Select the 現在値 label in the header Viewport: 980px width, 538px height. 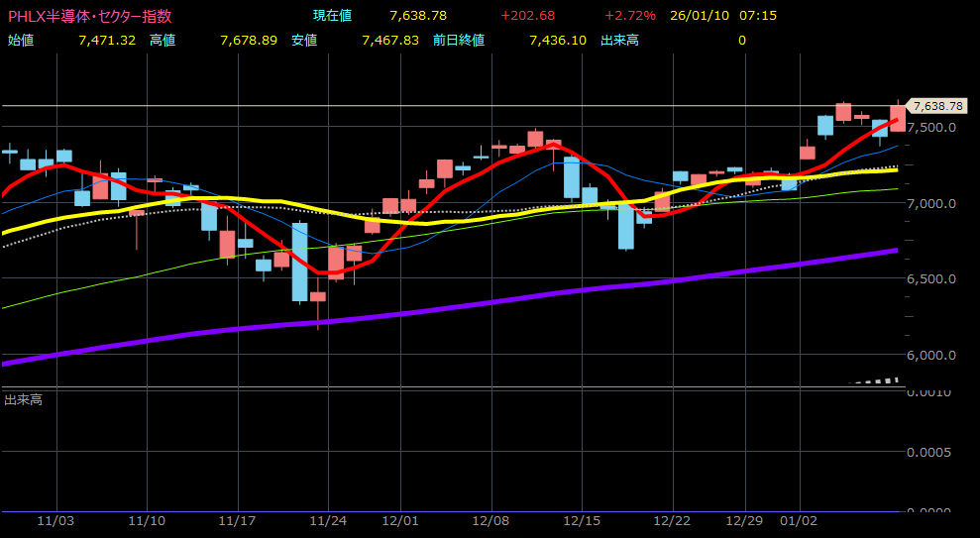pyautogui.click(x=332, y=16)
